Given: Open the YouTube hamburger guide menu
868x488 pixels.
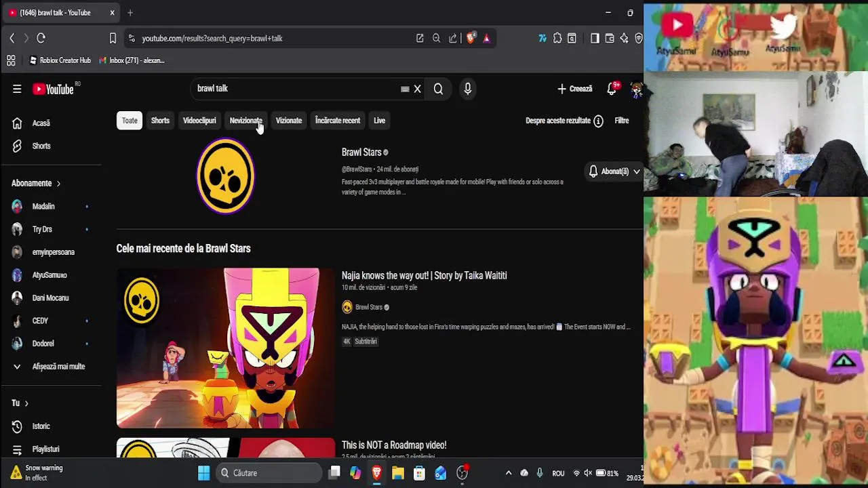Looking at the screenshot, I should pos(17,89).
